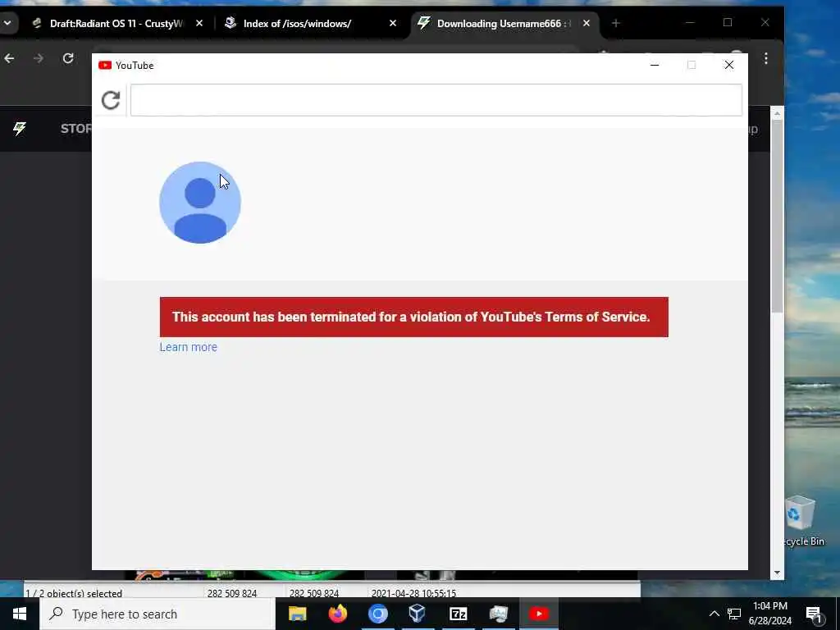The image size is (840, 630).
Task: Reload the browser page
Action: (x=68, y=58)
